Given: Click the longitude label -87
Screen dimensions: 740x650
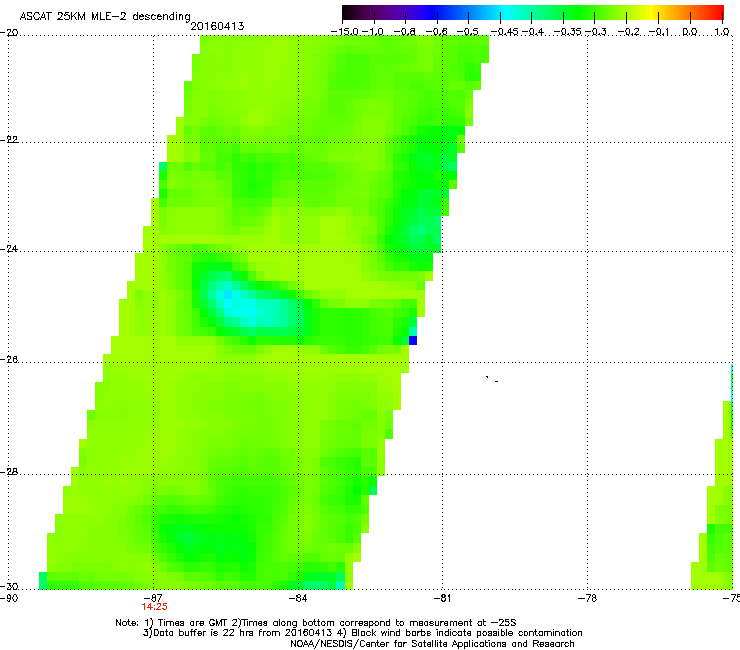Looking at the screenshot, I should [153, 598].
